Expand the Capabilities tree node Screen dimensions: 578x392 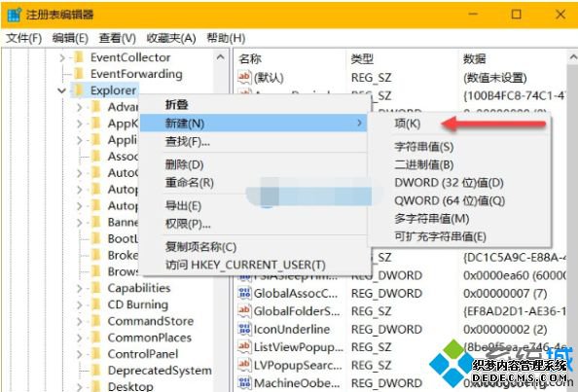click(79, 288)
